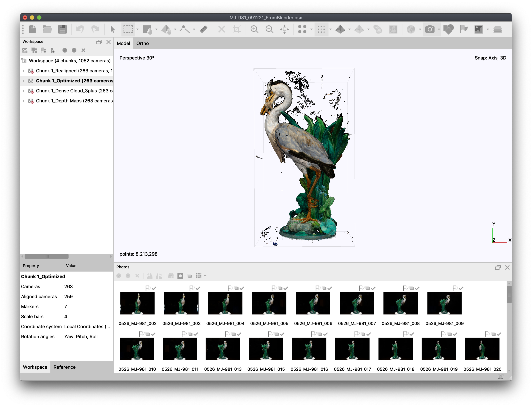The image size is (532, 407).
Task: Select the Rectangle Selection tool
Action: tap(128, 29)
